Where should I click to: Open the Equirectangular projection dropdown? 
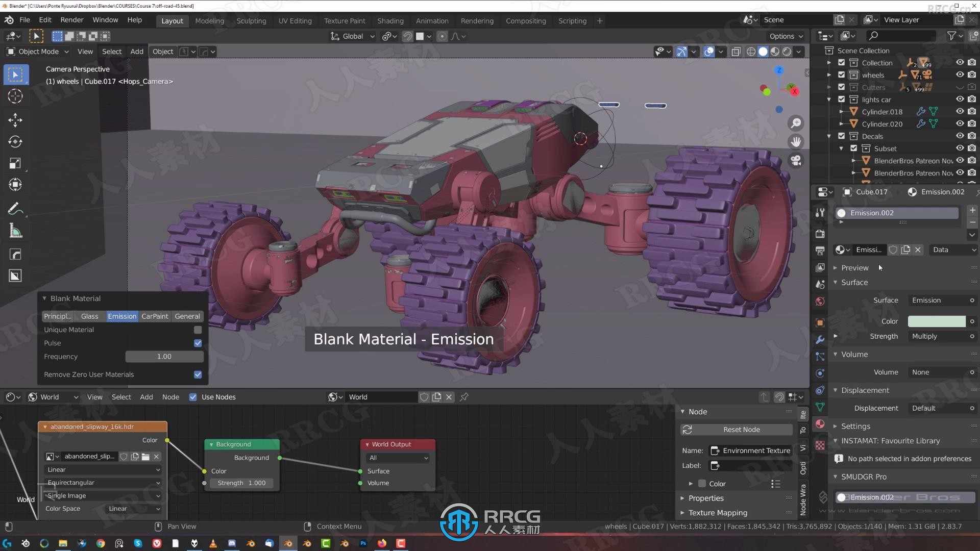click(x=103, y=483)
